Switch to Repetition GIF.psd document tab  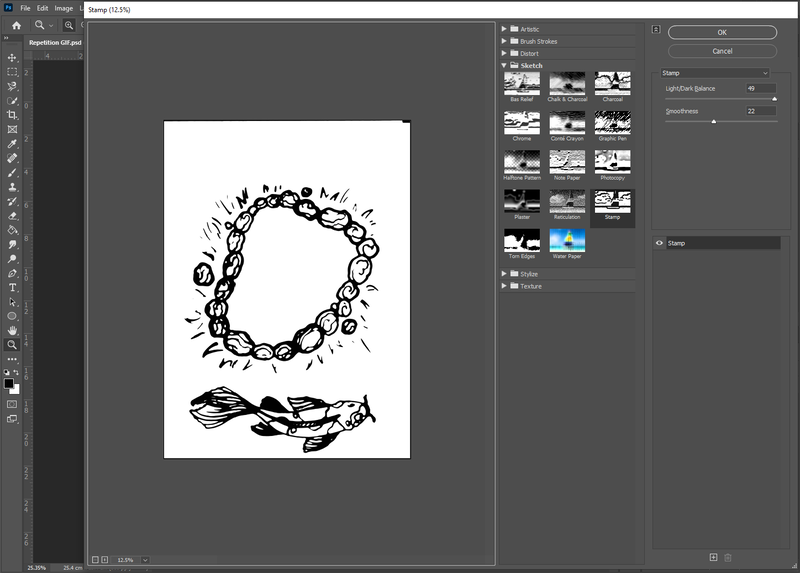(x=55, y=43)
